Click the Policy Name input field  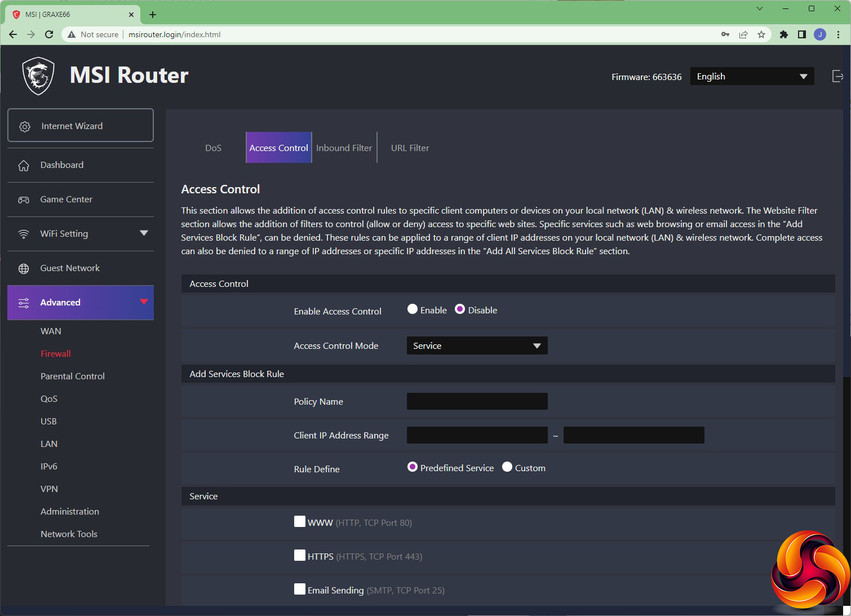pos(477,401)
